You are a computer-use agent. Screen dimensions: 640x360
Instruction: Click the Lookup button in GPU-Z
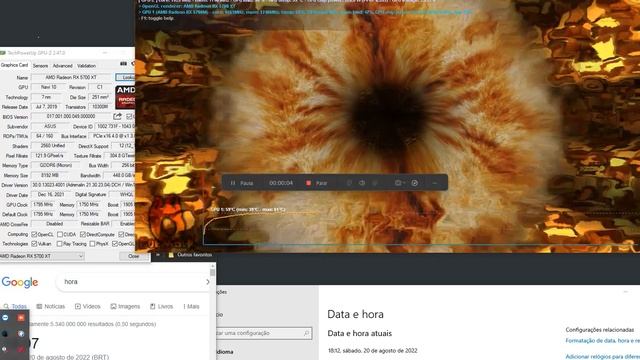[125, 77]
